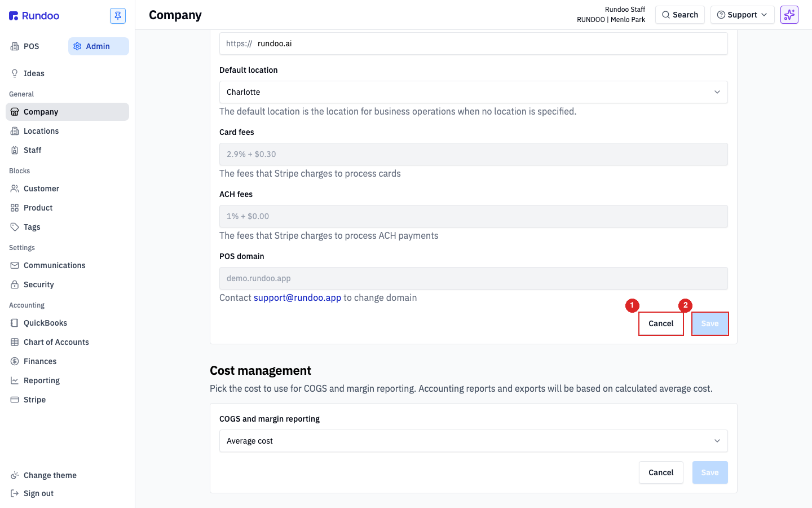Open the Finances page
Screen dimensions: 812x508
(67, 361)
